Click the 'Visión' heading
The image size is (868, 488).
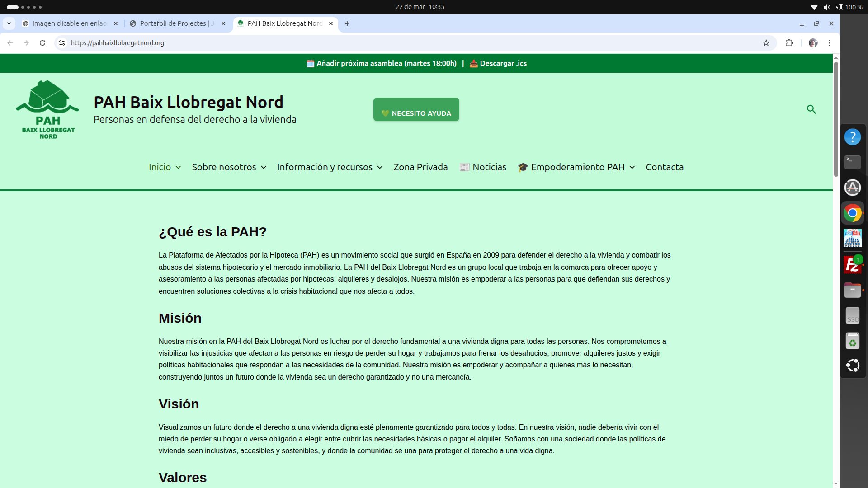click(x=179, y=404)
